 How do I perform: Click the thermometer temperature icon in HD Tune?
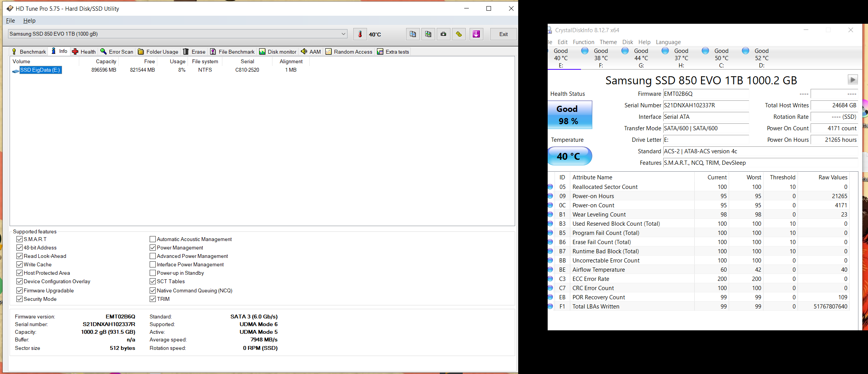(360, 34)
